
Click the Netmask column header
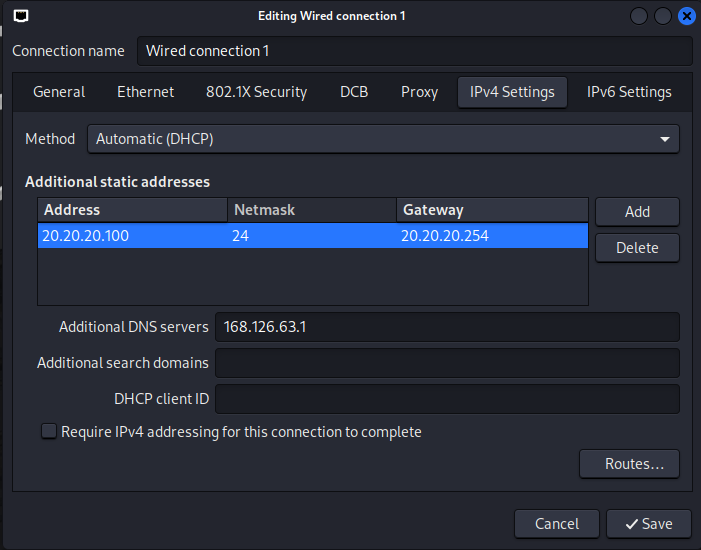[312, 210]
